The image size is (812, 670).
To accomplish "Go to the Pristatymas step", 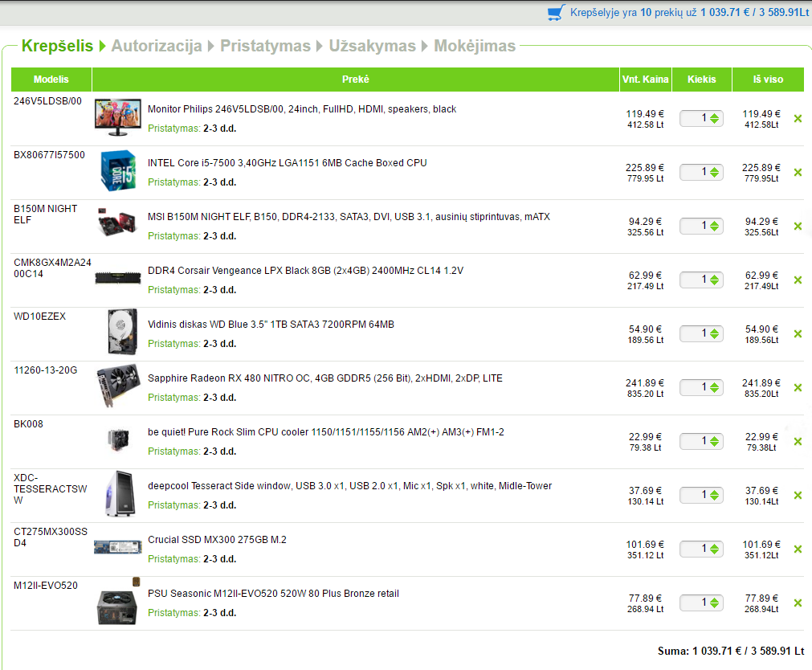I will point(265,46).
